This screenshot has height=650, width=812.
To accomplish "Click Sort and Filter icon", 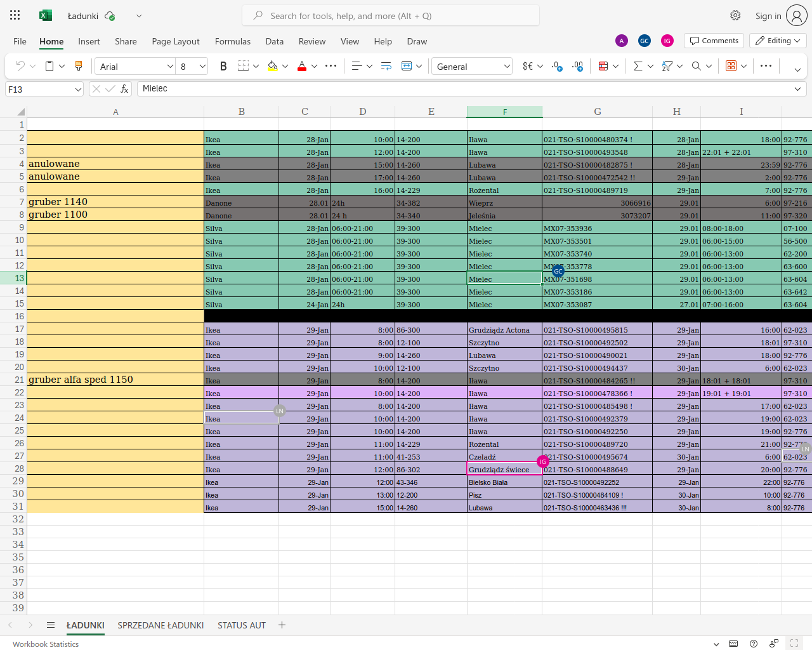I will 667,66.
